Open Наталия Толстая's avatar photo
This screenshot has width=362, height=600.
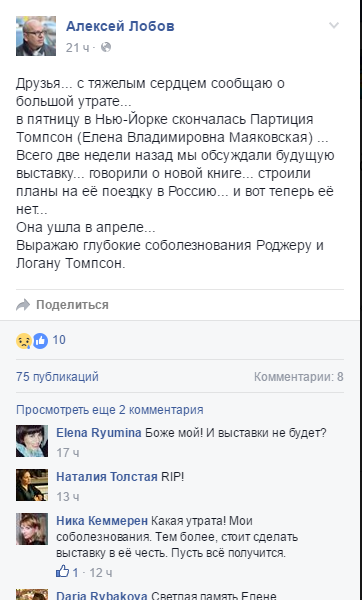click(x=32, y=485)
